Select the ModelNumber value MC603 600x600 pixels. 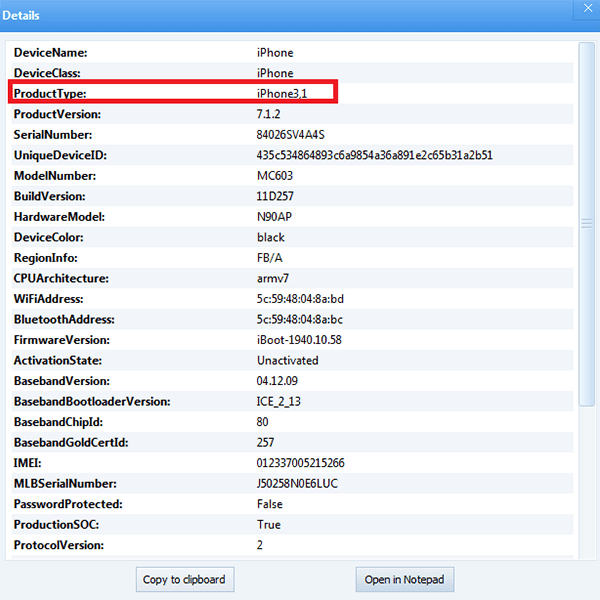point(275,176)
